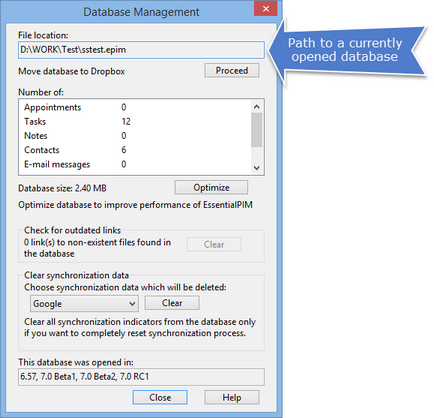Click the 'Database size: 2.40 MB' label
The height and width of the screenshot is (418, 434).
(x=62, y=188)
